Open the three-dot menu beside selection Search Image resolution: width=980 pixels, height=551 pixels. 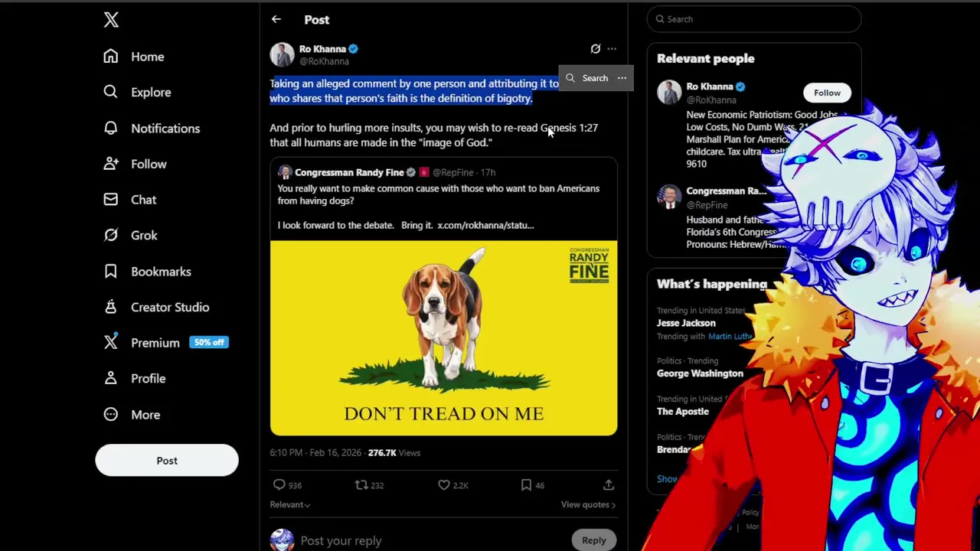[x=622, y=78]
